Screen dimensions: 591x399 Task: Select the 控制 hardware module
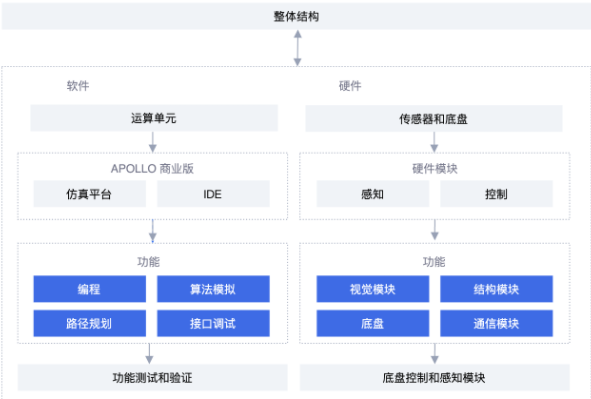[496, 194]
